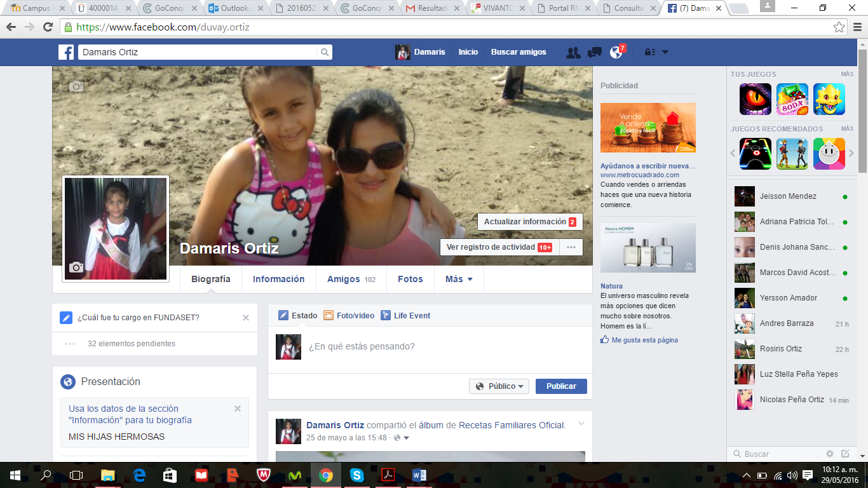Open messages icon in top bar
This screenshot has width=868, height=488.
595,53
